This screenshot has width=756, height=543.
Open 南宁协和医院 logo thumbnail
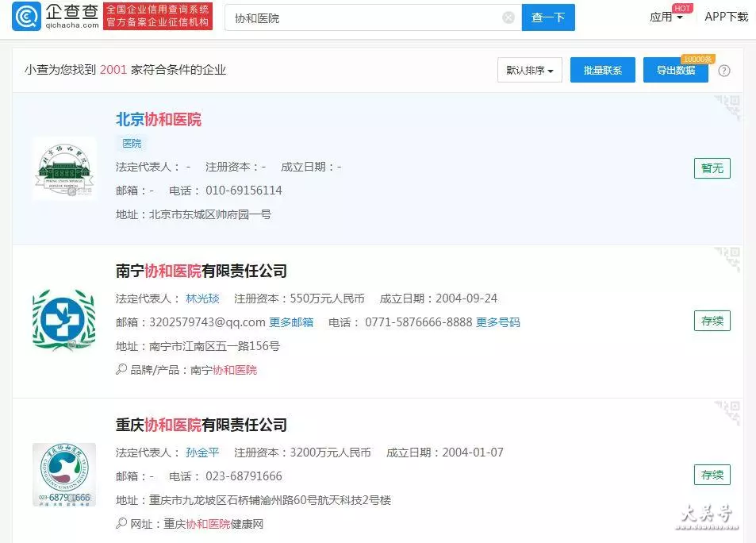click(64, 320)
